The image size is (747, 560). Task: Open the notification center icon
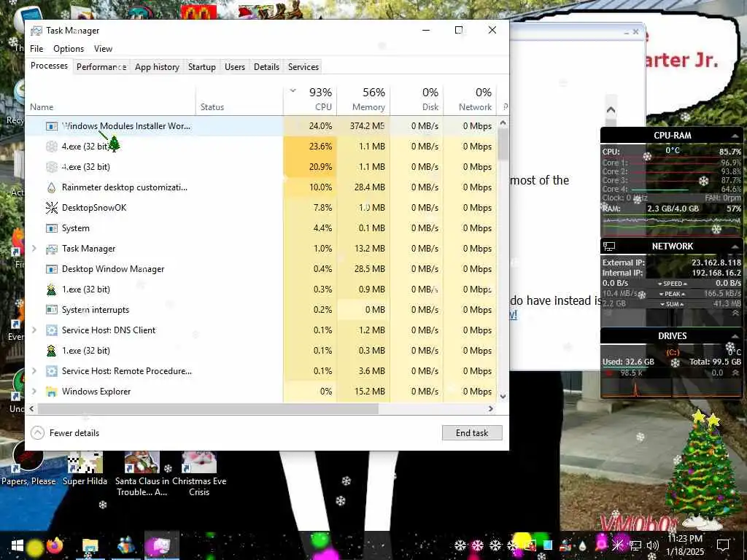[723, 545]
